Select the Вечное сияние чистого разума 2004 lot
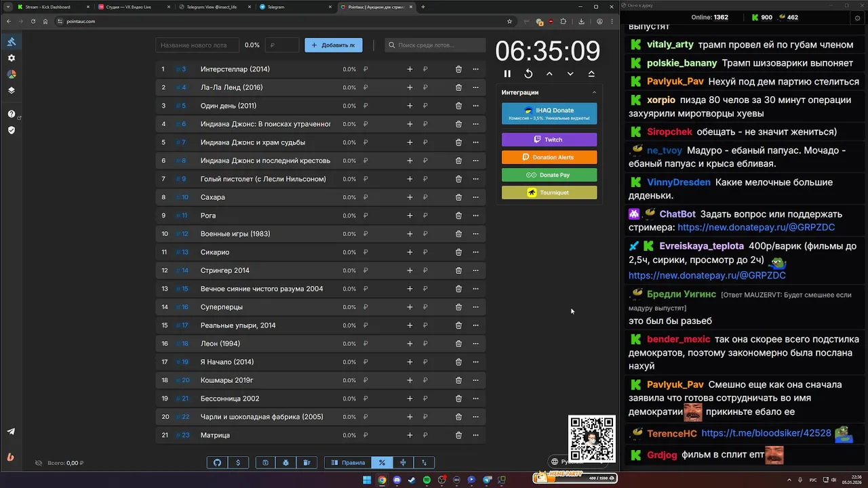 point(262,289)
